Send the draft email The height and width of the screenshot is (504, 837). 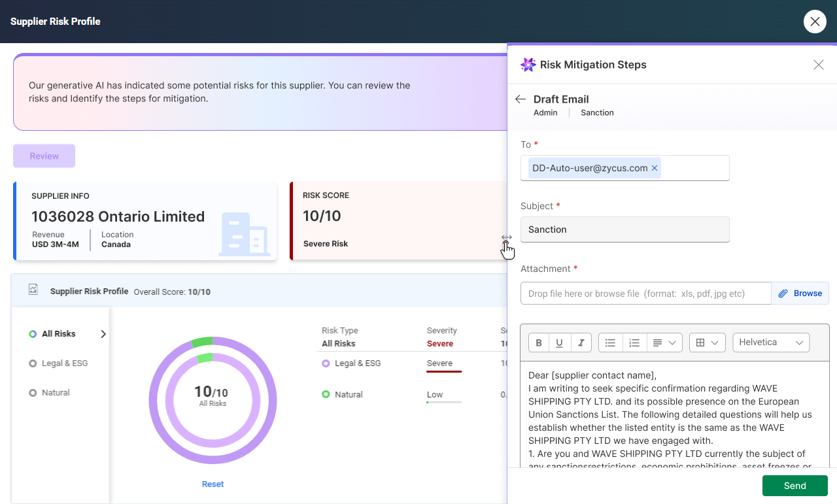point(795,486)
